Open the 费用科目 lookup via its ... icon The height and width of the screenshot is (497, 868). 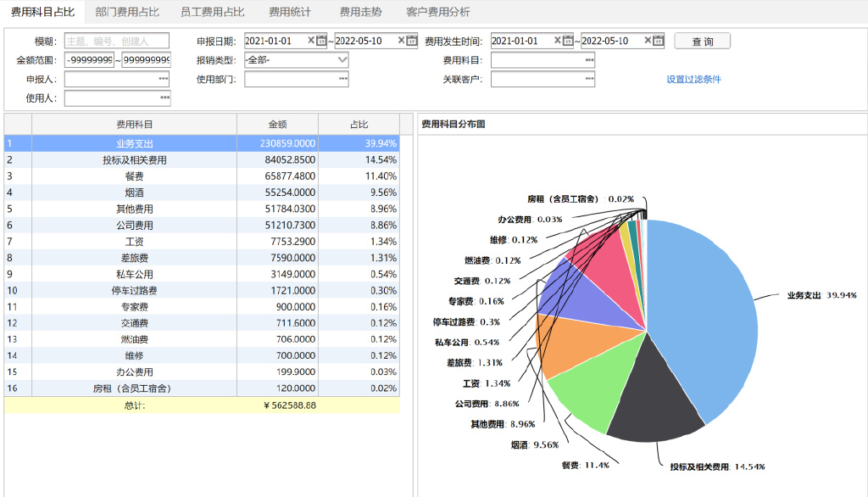click(x=588, y=59)
